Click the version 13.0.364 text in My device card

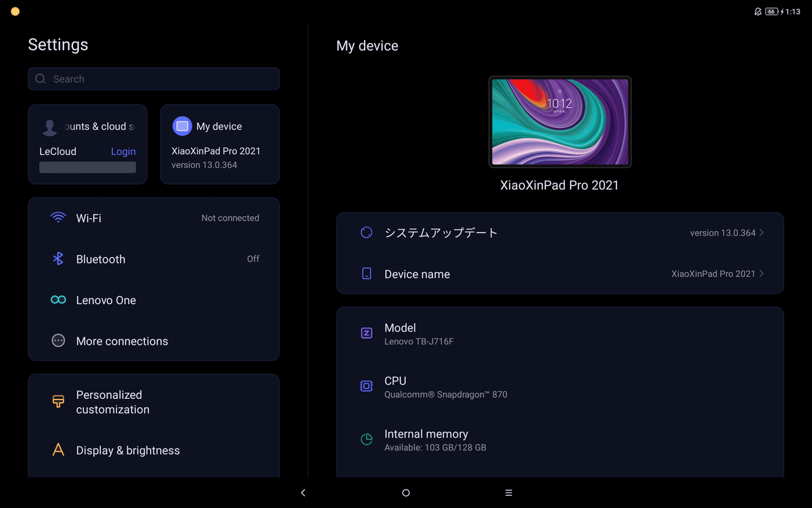tap(204, 165)
